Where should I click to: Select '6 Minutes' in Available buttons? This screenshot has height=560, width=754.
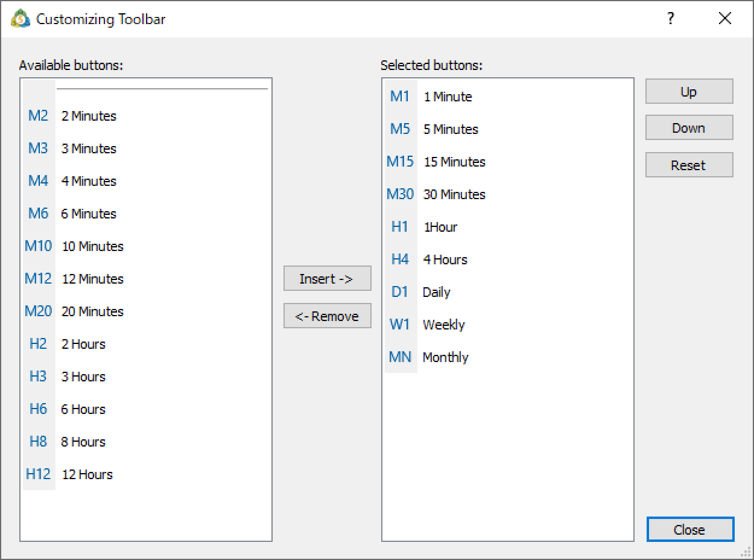point(89,214)
